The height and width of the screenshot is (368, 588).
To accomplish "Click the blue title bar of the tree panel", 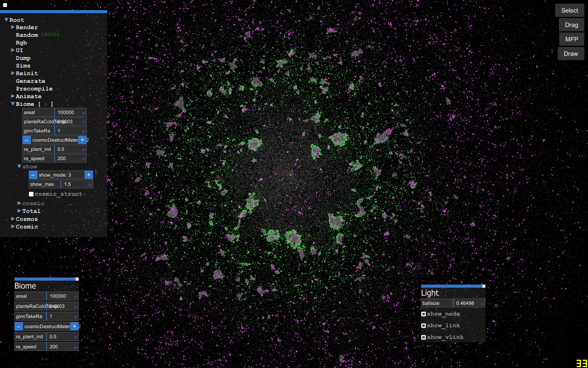I will point(54,12).
